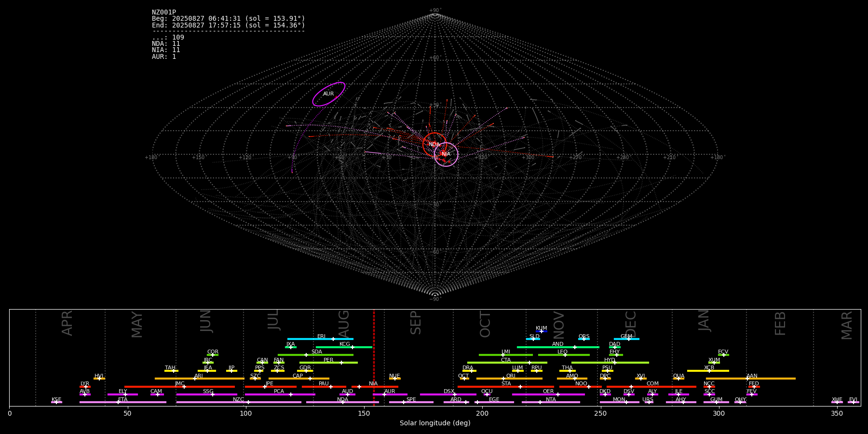Click the AUG month label in the timeline
Screen dimensions: 868x434
pyautogui.click(x=344, y=323)
